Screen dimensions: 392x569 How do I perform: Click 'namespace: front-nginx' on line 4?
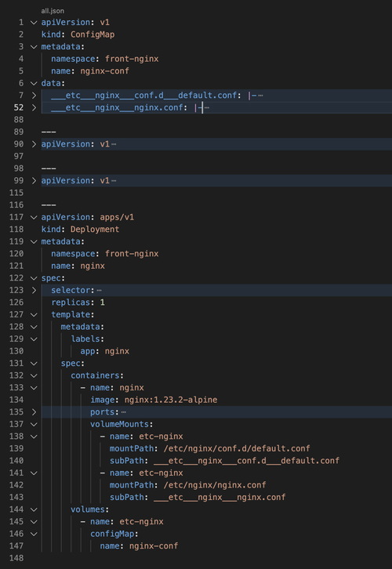click(104, 59)
